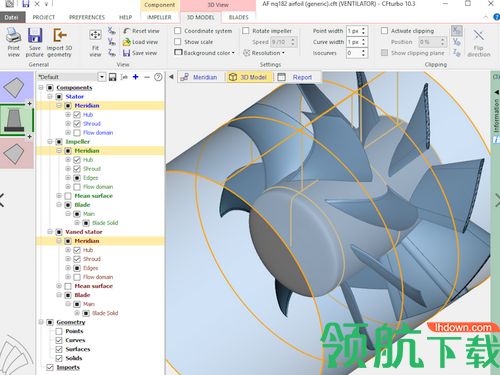
Task: Open the Default configuration dropdown
Action: 102,77
